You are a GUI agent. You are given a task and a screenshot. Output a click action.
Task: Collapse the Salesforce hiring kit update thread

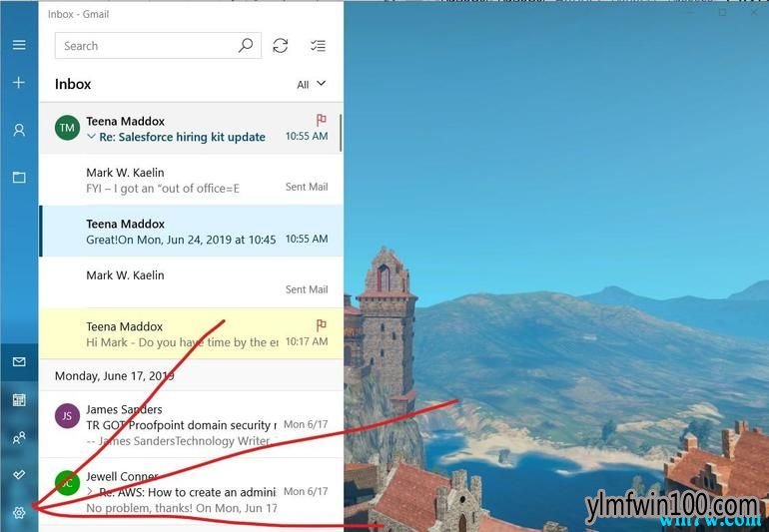point(91,137)
